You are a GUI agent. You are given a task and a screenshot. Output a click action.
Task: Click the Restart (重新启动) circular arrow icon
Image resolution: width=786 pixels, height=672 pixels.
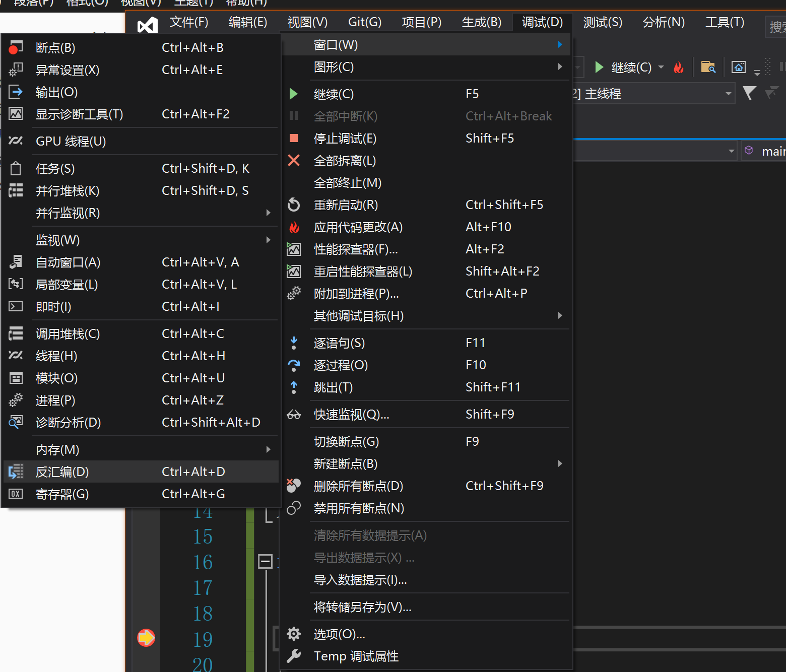294,205
